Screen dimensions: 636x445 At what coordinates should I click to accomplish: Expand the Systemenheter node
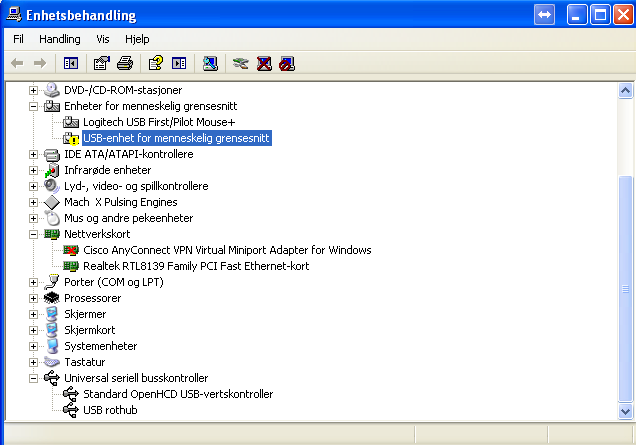(x=33, y=346)
